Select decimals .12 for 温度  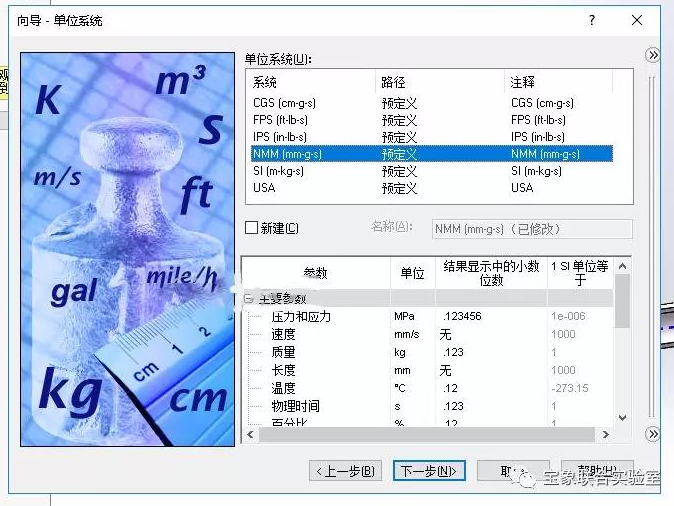coord(491,388)
